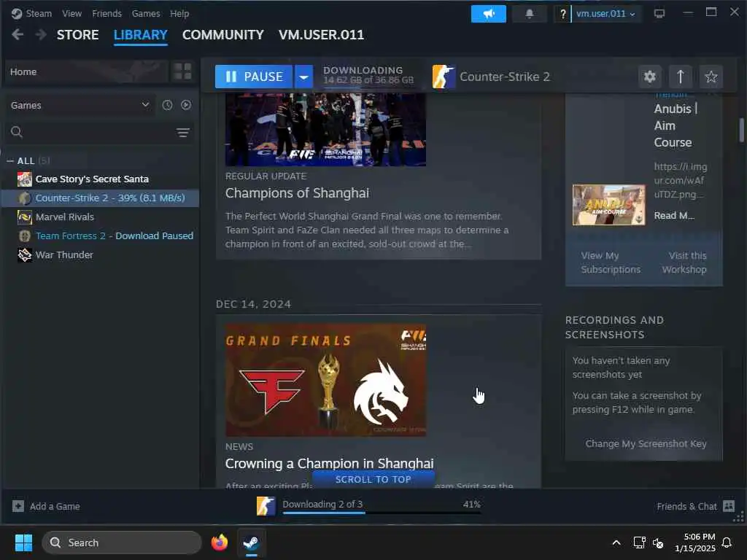Open Counter-Strike 2 settings gear
The height and width of the screenshot is (560, 747).
[649, 77]
